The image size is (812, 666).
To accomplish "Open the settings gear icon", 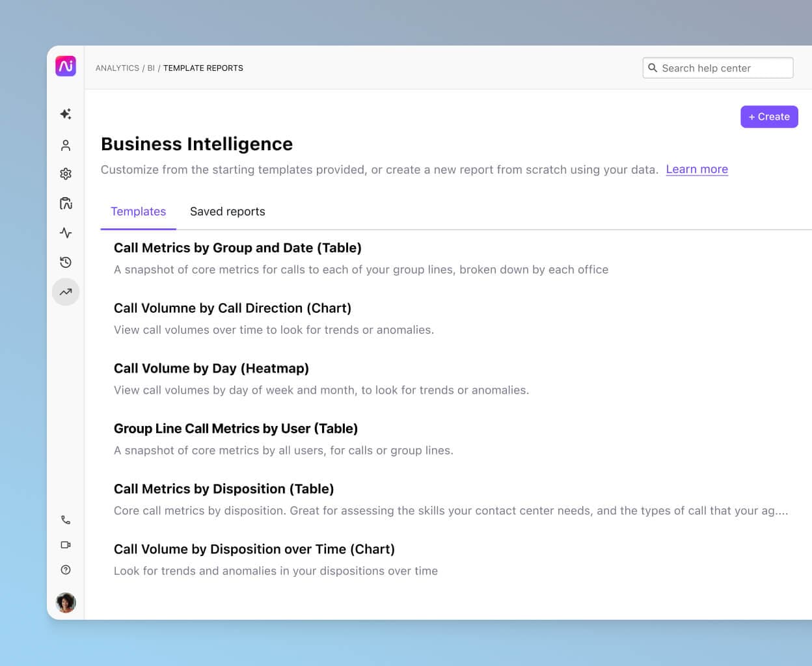I will tap(66, 174).
